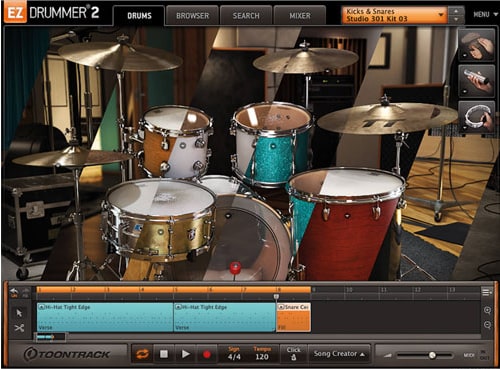The height and width of the screenshot is (369, 500).
Task: Open the tambourine pad dropdown arrow
Action: 465,127
